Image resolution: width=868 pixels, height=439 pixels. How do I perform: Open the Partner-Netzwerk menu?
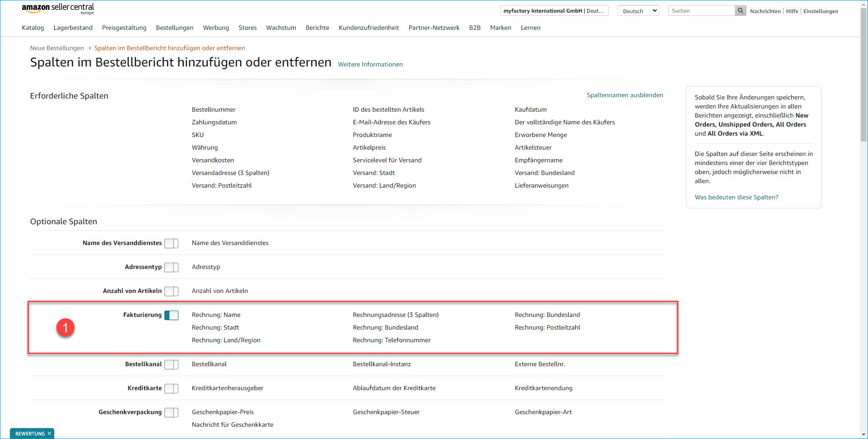pos(434,28)
